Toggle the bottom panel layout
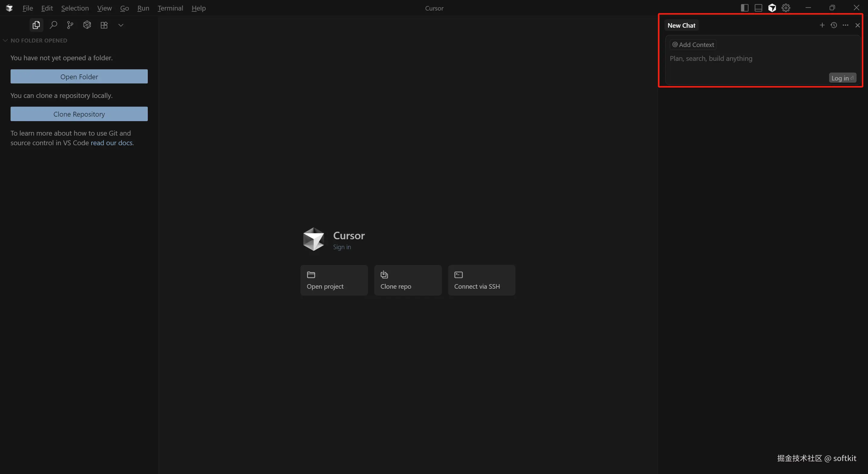This screenshot has height=474, width=868. pos(759,8)
